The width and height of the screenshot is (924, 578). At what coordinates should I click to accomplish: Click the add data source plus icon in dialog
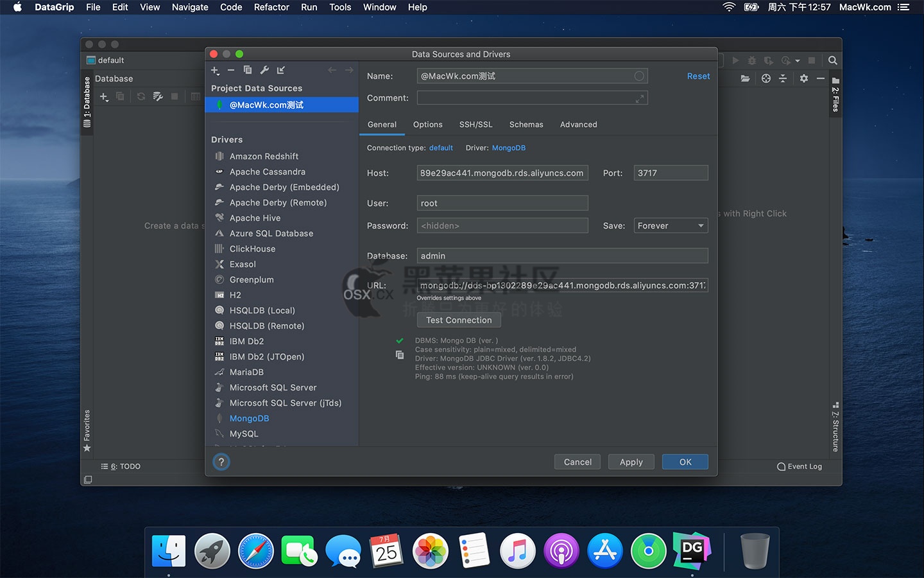pos(215,71)
